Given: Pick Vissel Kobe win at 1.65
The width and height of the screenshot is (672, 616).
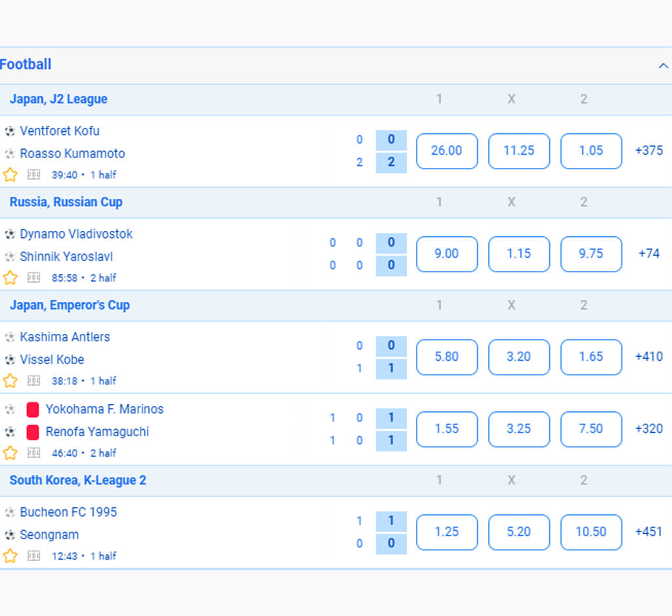Looking at the screenshot, I should click(591, 357).
